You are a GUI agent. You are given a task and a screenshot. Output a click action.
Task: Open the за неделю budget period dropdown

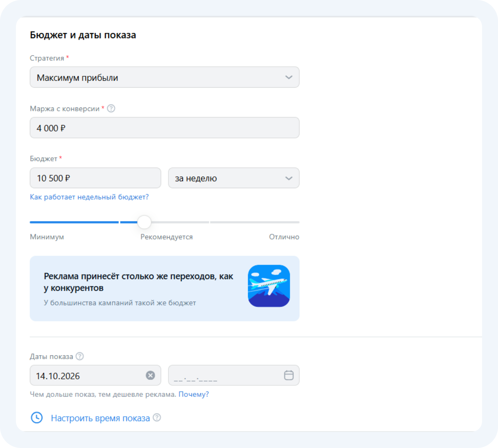tap(234, 178)
